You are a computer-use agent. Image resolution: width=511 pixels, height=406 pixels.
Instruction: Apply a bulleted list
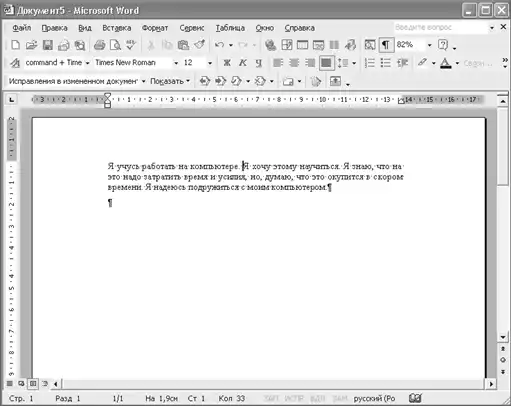(x=386, y=63)
